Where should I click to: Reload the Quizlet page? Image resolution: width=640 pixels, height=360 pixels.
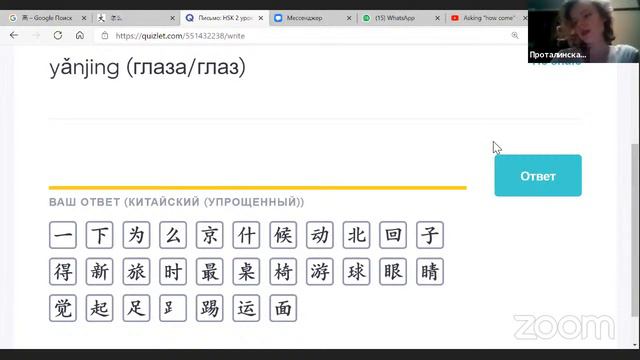(58, 36)
